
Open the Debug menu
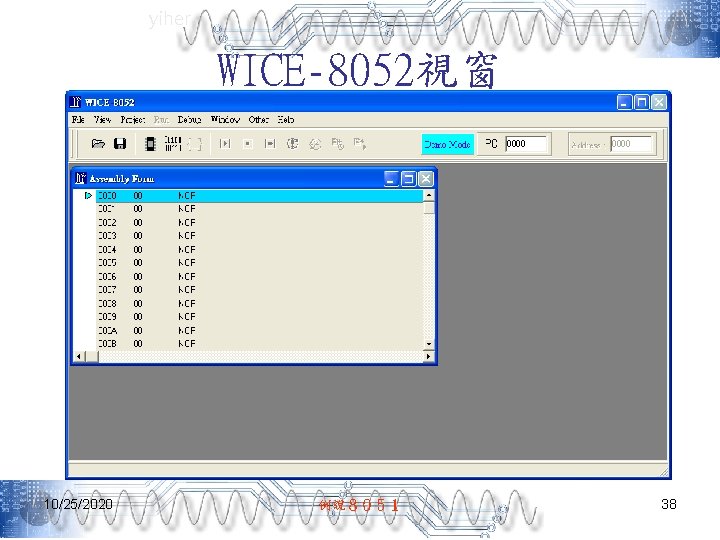(x=190, y=119)
